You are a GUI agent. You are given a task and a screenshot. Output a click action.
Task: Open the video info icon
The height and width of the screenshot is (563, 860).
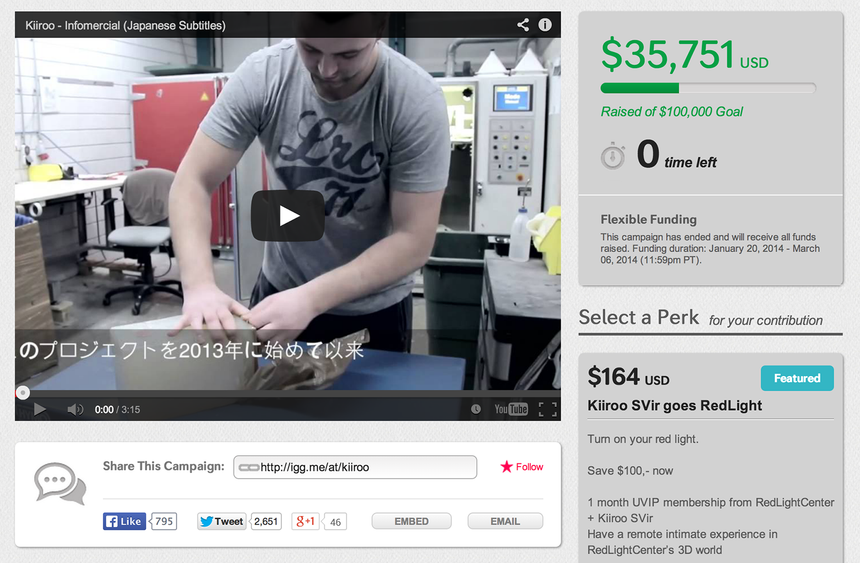click(545, 25)
